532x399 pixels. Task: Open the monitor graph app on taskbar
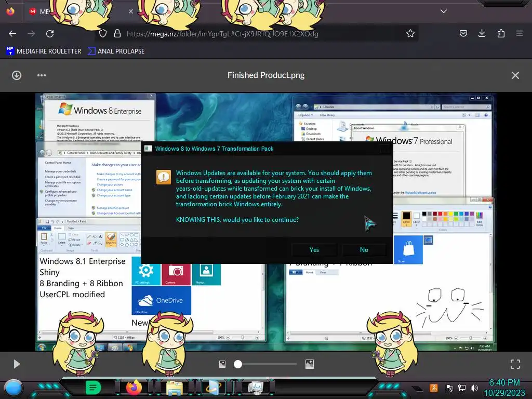(x=255, y=388)
